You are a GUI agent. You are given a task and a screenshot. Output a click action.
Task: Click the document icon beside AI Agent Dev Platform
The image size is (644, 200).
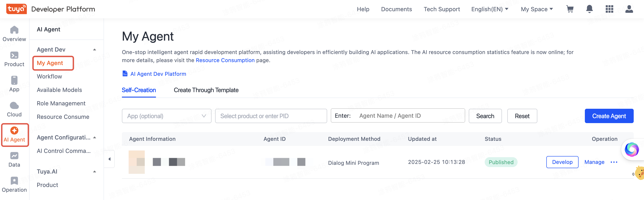tap(125, 74)
